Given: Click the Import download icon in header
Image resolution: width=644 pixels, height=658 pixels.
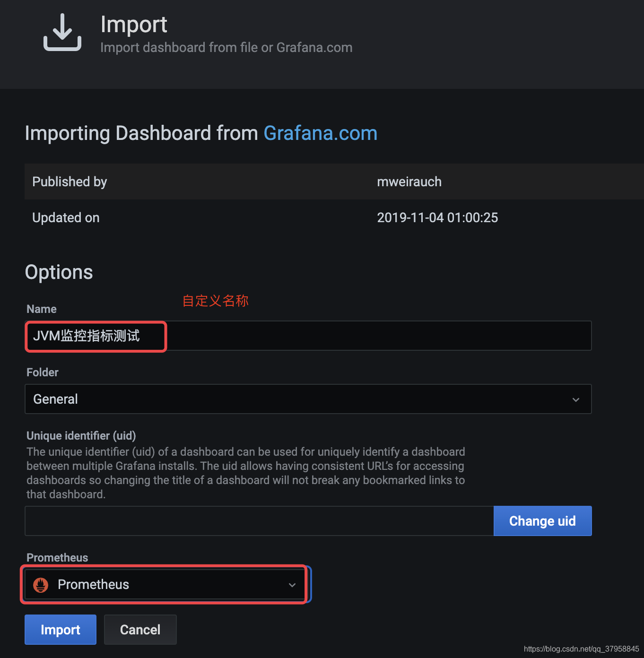Looking at the screenshot, I should pos(62,32).
